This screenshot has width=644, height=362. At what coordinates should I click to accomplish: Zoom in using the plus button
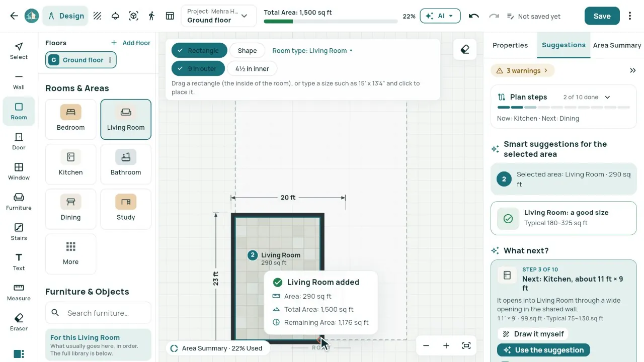(446, 345)
